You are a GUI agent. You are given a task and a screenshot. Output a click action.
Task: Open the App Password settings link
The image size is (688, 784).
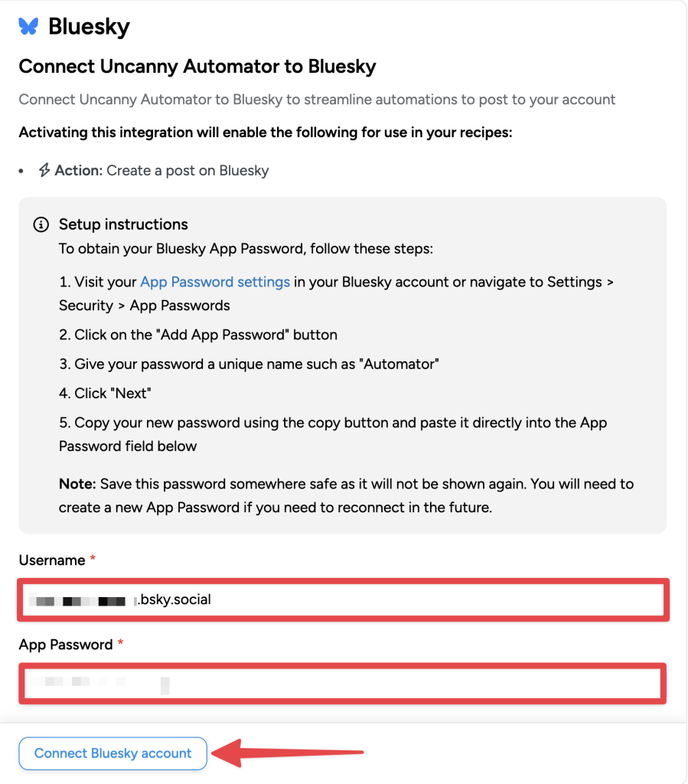coord(214,282)
